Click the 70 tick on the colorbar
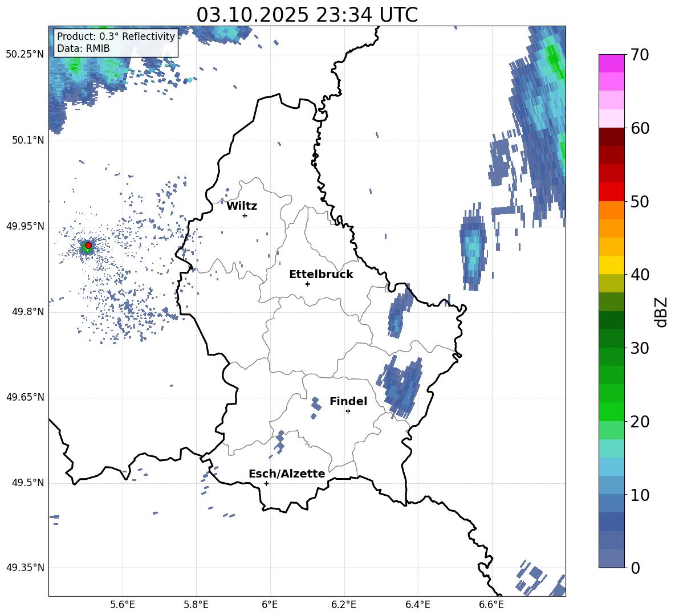The width and height of the screenshot is (675, 616). coord(640,55)
